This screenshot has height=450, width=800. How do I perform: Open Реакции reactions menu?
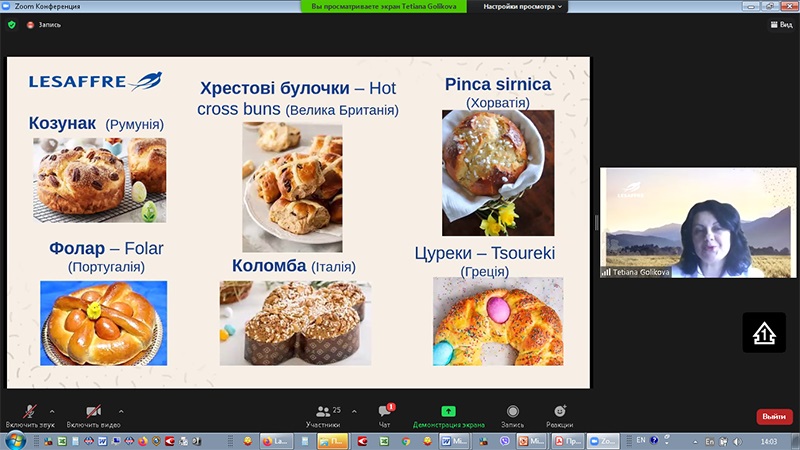coord(560,415)
